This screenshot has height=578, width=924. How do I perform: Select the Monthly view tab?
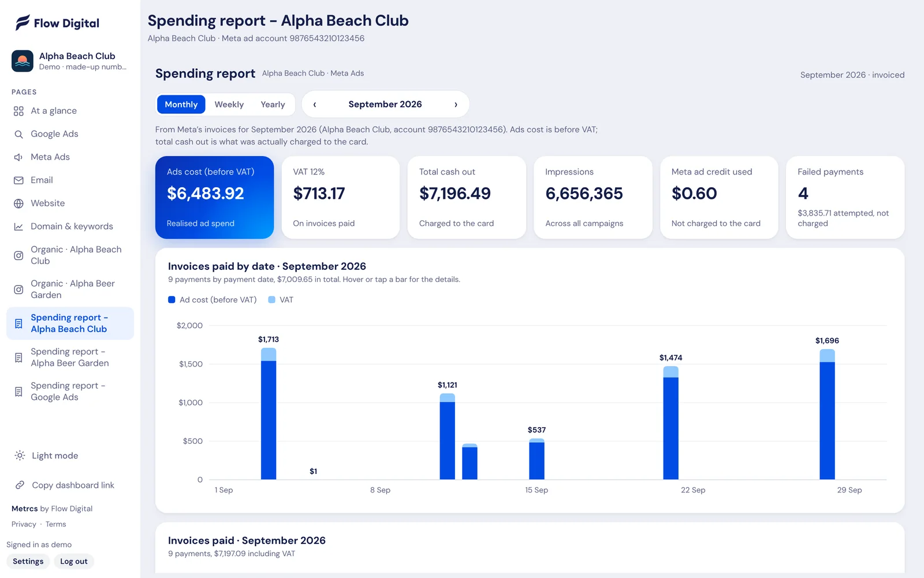pyautogui.click(x=181, y=105)
